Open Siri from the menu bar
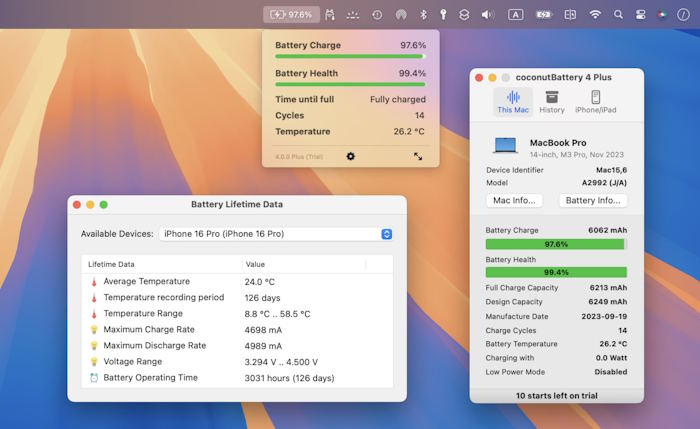The height and width of the screenshot is (429, 700). [662, 15]
